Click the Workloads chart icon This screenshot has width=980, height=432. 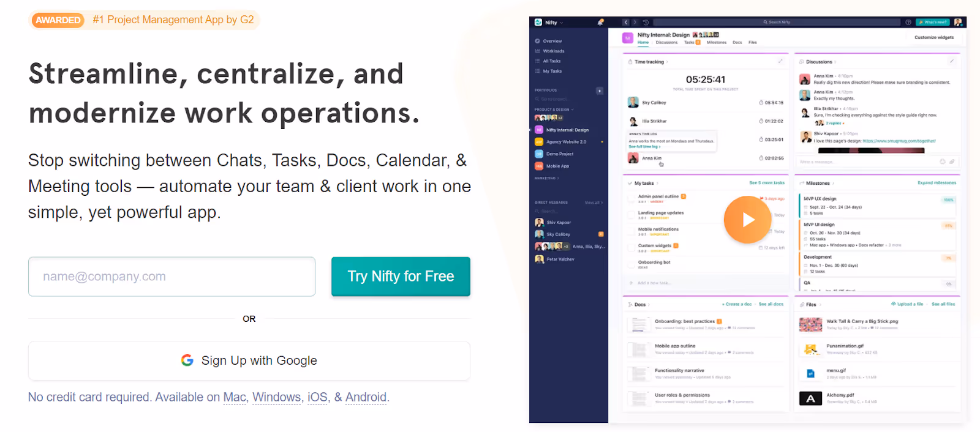tap(538, 51)
